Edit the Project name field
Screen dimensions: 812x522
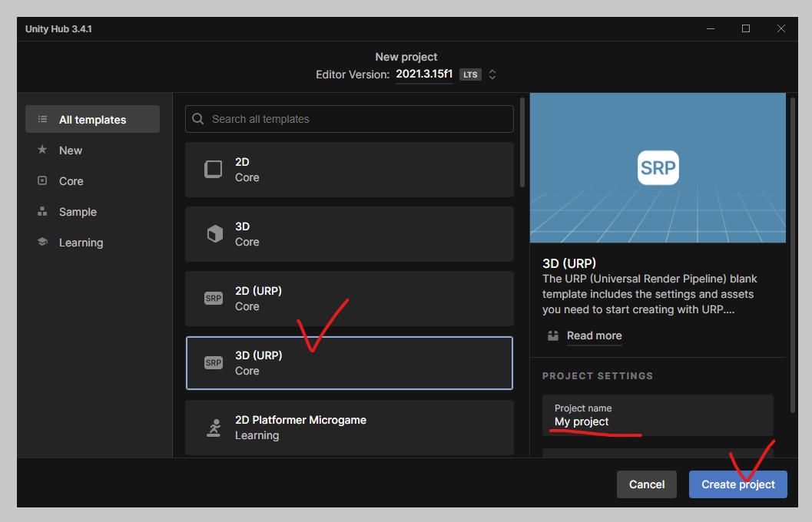point(658,415)
